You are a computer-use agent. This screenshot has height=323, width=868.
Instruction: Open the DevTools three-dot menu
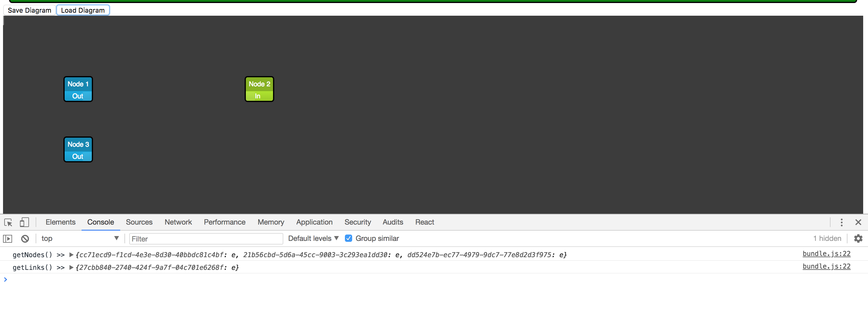(x=841, y=222)
